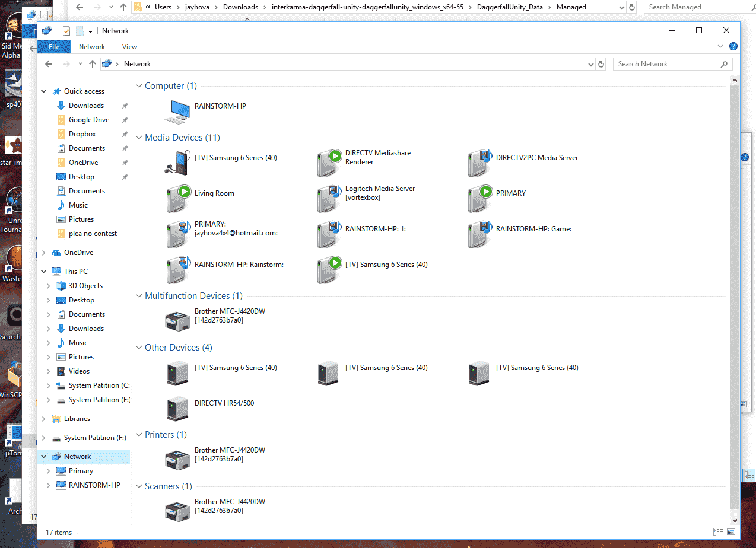Screen dimensions: 756x548
Task: Select Videos under This PC
Action: tap(79, 371)
